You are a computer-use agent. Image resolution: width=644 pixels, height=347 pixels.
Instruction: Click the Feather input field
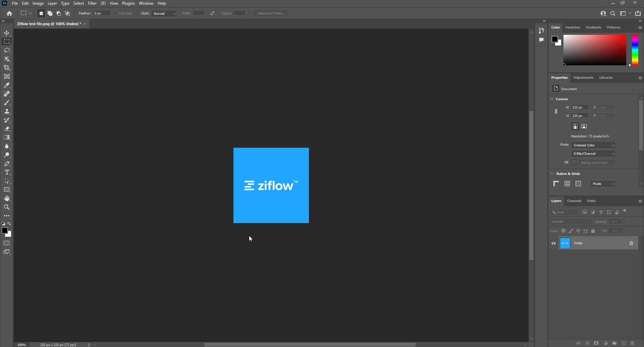coord(102,13)
